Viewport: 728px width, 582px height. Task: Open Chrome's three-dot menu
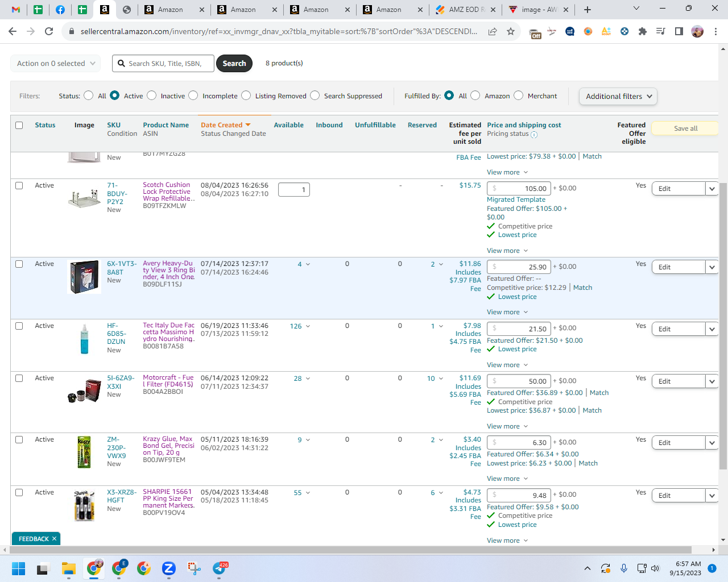click(715, 31)
